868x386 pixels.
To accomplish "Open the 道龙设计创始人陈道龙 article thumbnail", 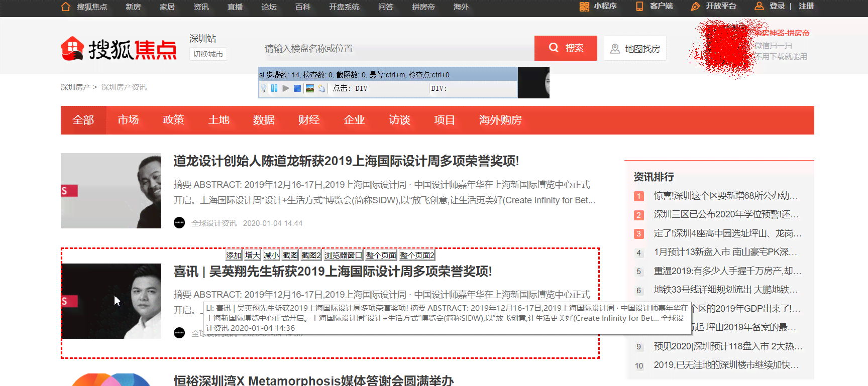I will point(111,191).
